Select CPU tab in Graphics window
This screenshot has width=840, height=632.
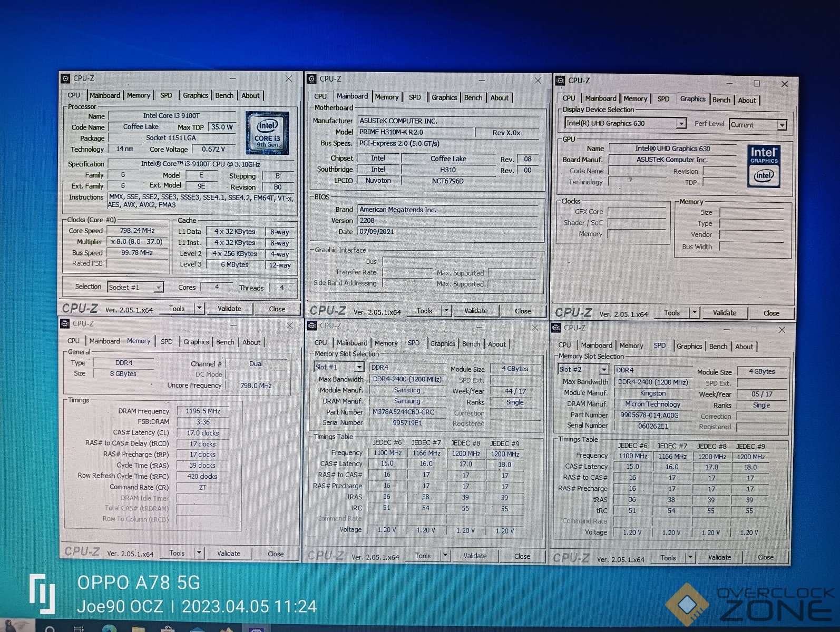(x=569, y=98)
